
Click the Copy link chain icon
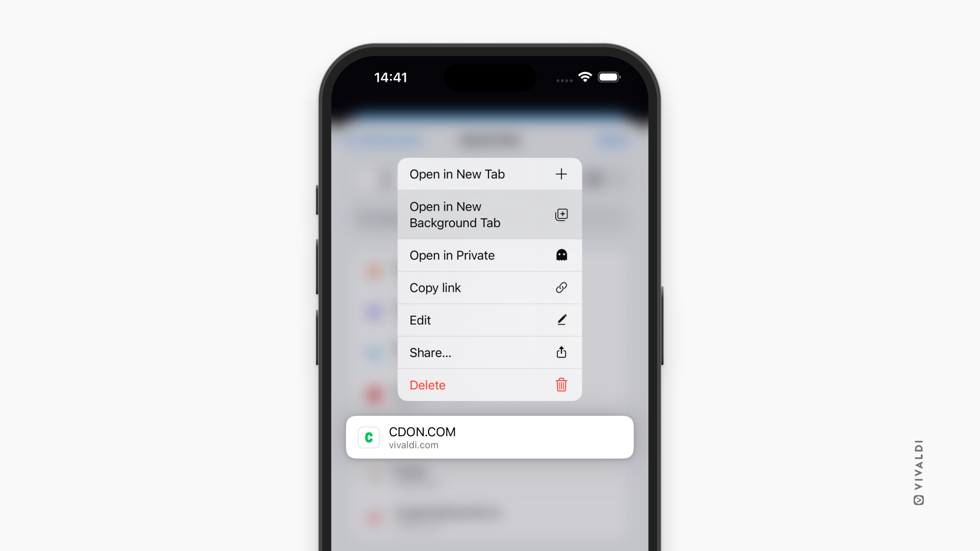click(x=560, y=287)
